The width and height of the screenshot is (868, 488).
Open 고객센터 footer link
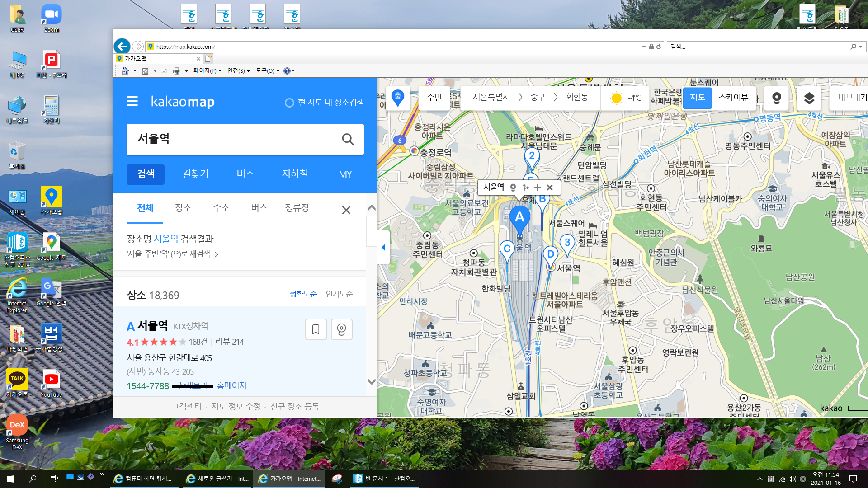(x=186, y=407)
